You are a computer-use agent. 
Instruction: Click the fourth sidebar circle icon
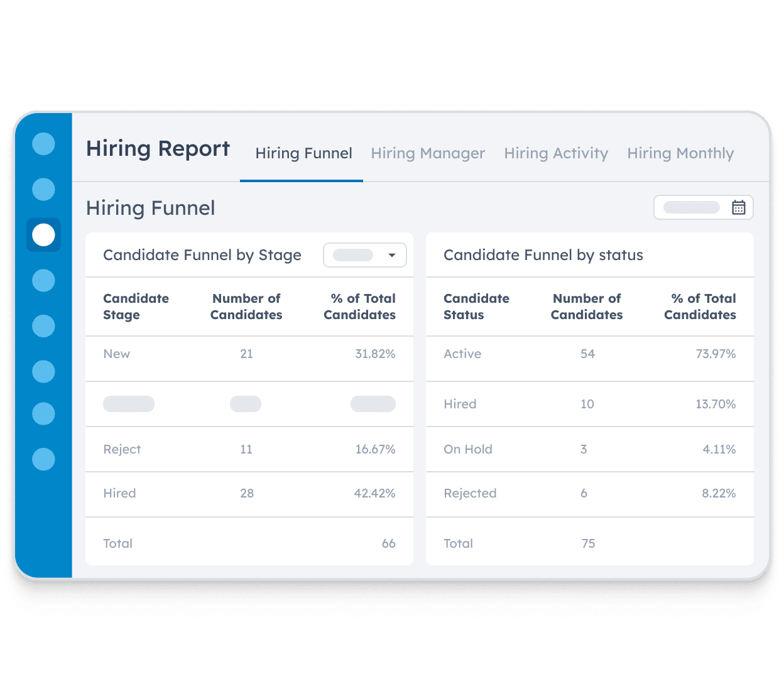pos(43,280)
